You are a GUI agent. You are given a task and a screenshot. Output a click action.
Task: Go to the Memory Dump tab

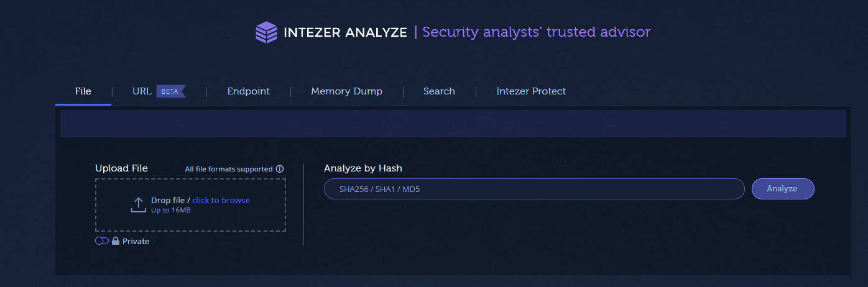(x=346, y=91)
